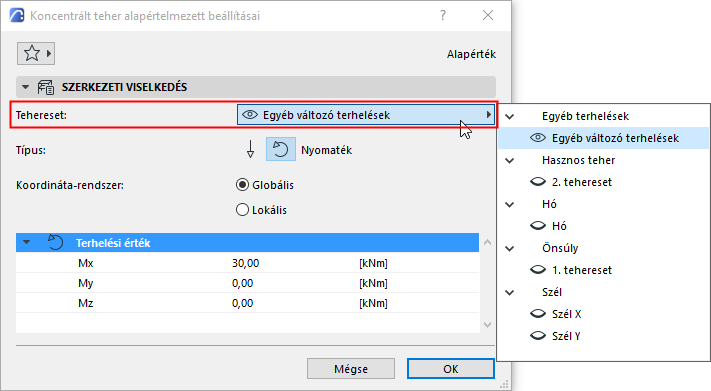Click the Mx row label

pos(86,263)
